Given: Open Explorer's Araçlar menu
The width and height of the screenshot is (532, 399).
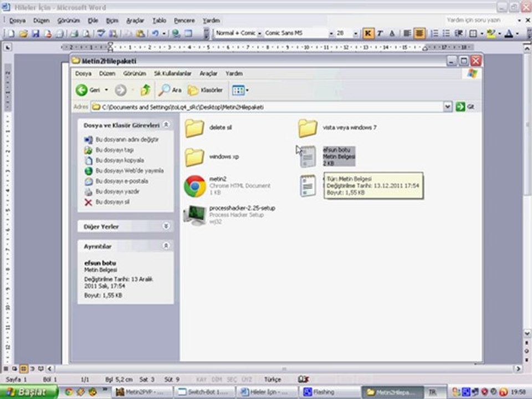Looking at the screenshot, I should [208, 73].
